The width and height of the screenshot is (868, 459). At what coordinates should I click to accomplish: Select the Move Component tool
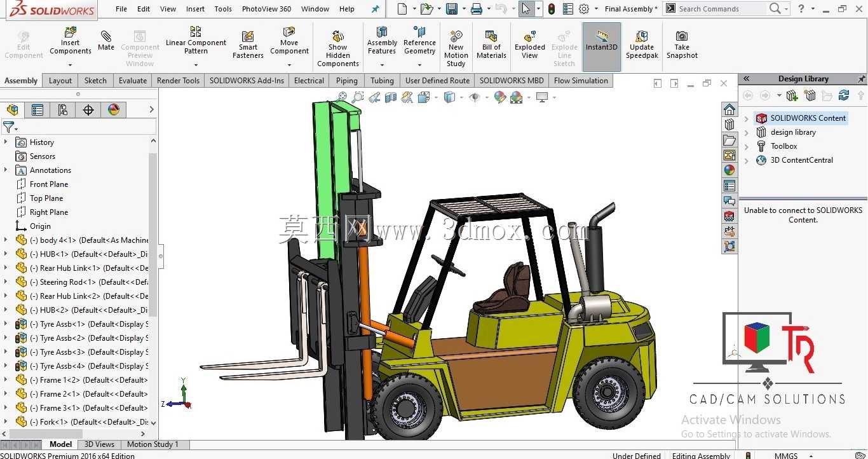pyautogui.click(x=289, y=41)
